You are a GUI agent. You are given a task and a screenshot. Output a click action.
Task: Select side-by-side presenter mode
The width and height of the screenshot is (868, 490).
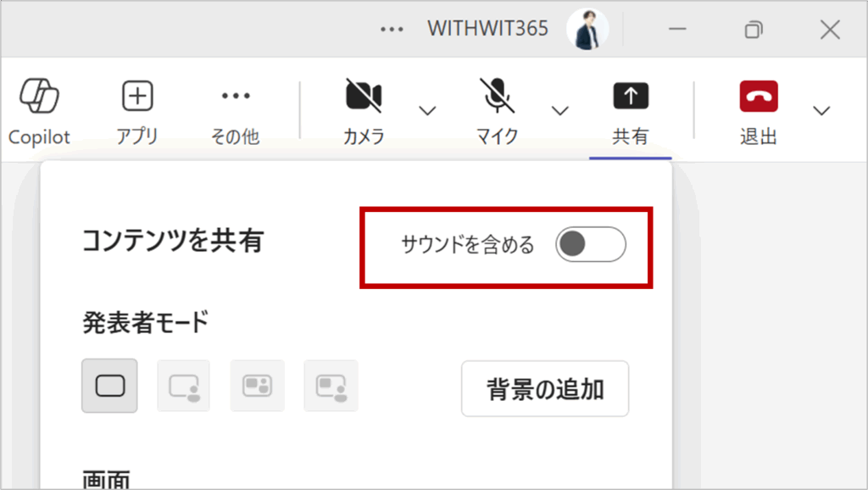[x=258, y=386]
